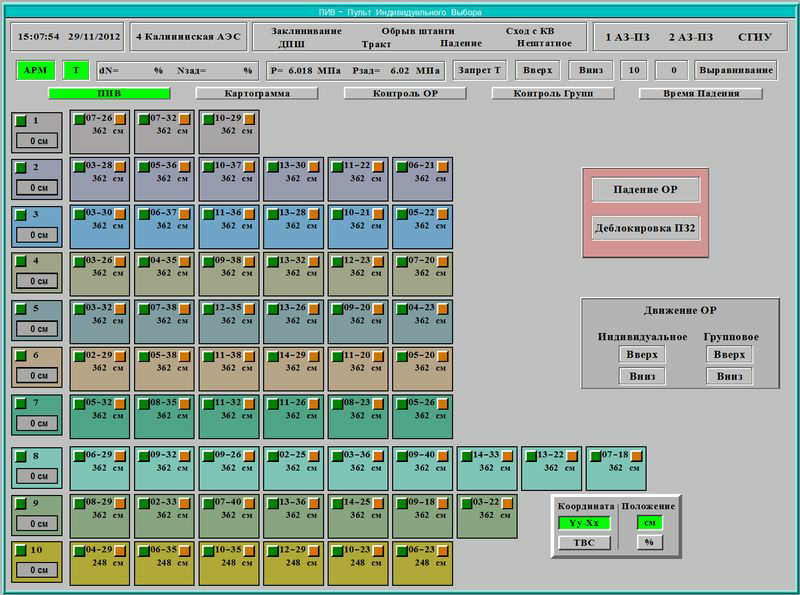Click the 1 АЗ-ПЗ indicator
800x595 pixels.
point(627,37)
